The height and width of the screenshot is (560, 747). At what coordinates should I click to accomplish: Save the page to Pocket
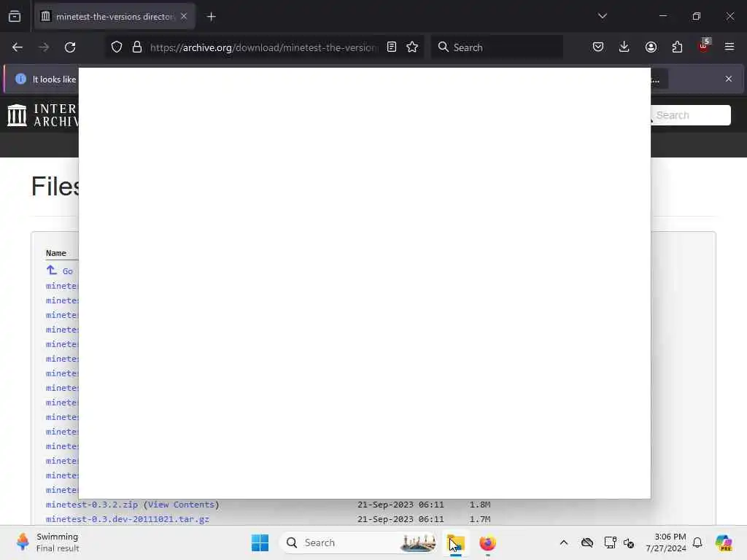(598, 47)
